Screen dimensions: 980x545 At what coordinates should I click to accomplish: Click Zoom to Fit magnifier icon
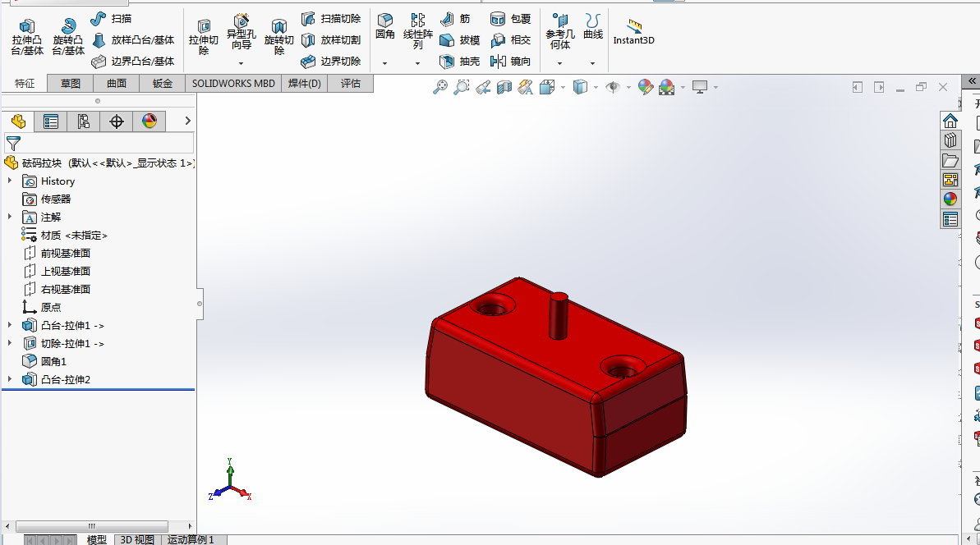[440, 87]
